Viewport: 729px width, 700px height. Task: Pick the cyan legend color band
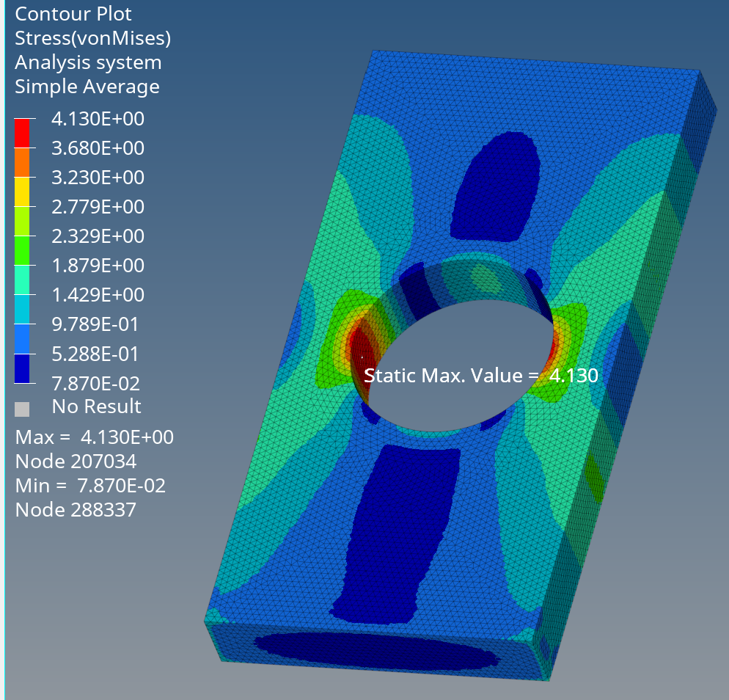click(x=22, y=309)
